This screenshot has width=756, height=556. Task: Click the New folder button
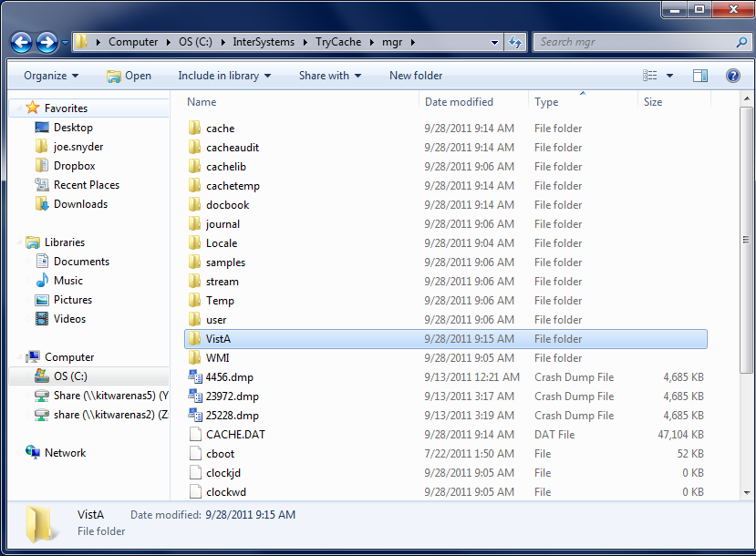416,76
